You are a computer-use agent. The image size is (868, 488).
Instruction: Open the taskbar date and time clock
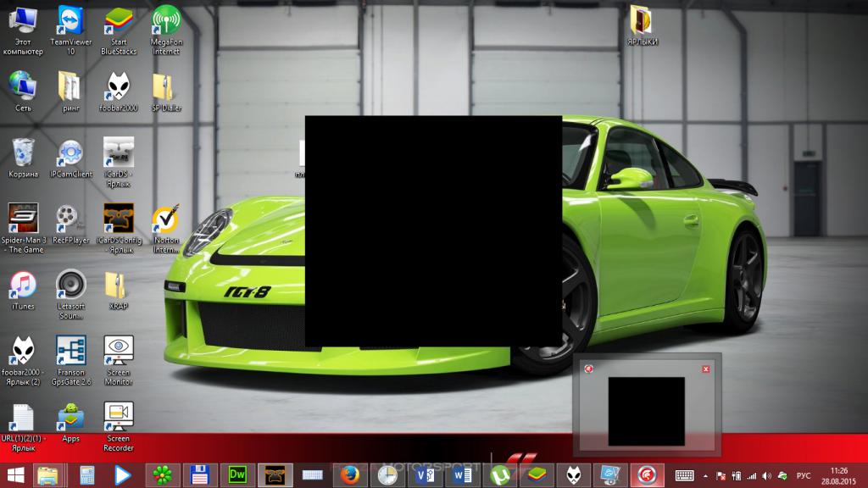839,474
